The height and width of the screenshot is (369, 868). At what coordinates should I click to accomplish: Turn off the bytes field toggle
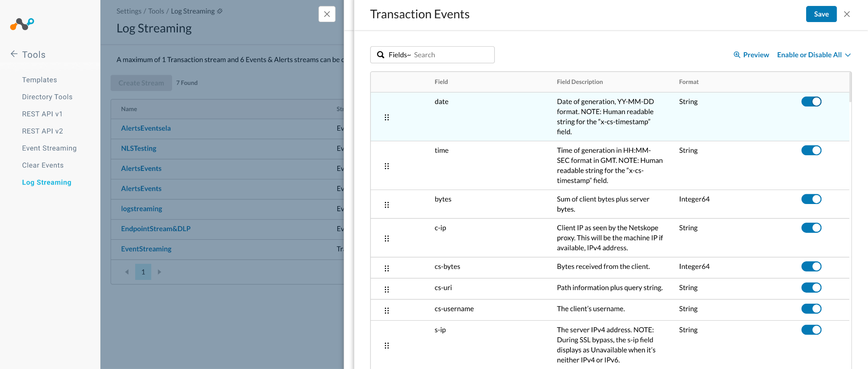coord(811,199)
